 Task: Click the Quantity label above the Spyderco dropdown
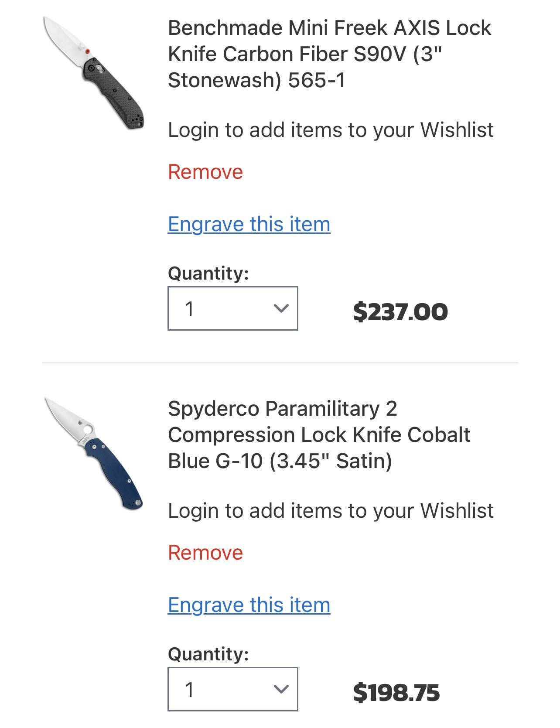208,654
